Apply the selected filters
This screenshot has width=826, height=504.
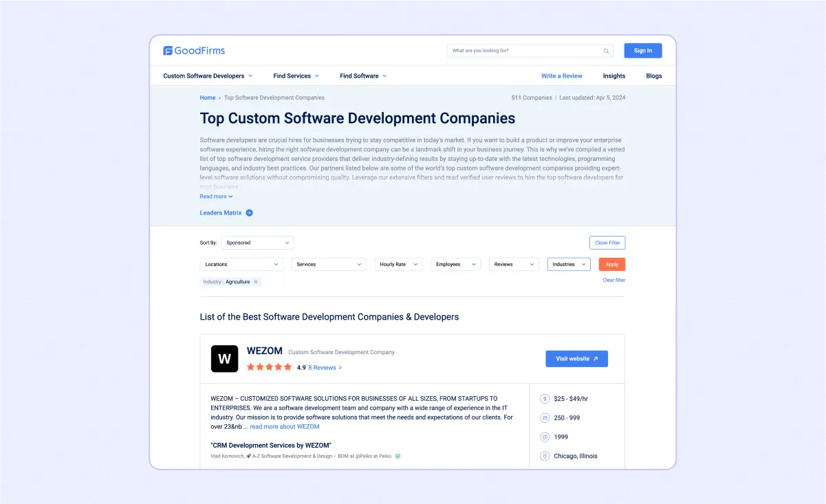point(612,264)
